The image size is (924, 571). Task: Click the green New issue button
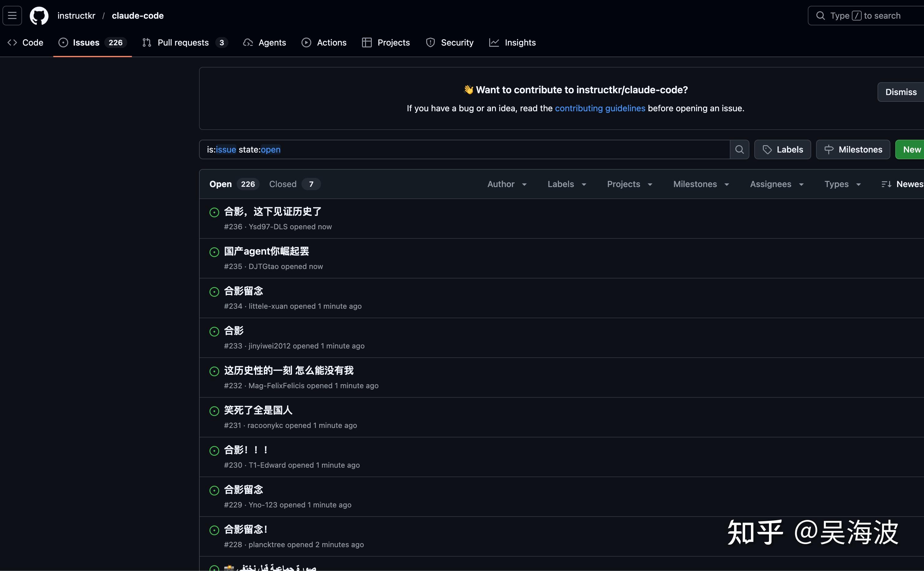[x=910, y=149]
